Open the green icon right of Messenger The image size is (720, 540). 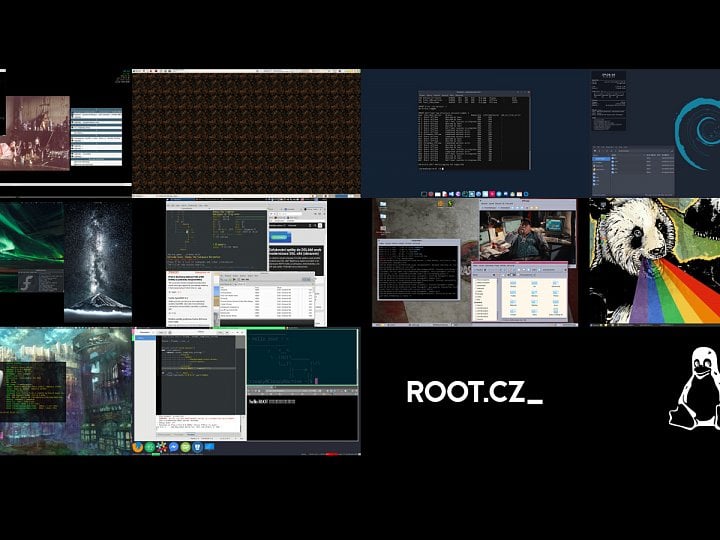point(186,447)
